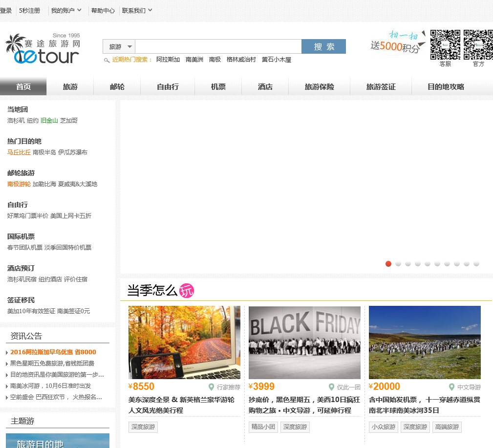This screenshot has width=493, height=448.
Task: Open the 酒店 navigation tab
Action: [x=265, y=87]
